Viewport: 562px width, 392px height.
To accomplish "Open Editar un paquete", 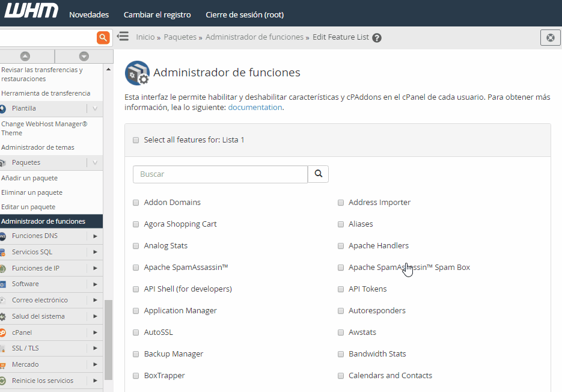I will [x=28, y=207].
